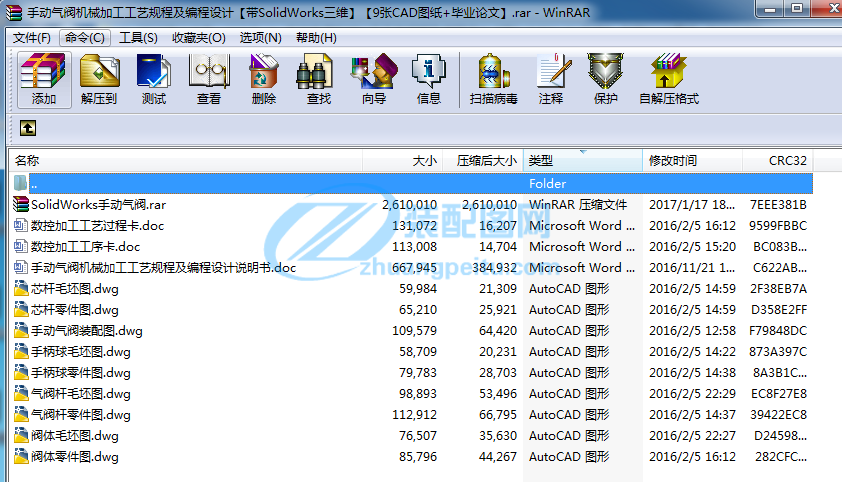Open the 选项(N) menu

click(x=260, y=38)
